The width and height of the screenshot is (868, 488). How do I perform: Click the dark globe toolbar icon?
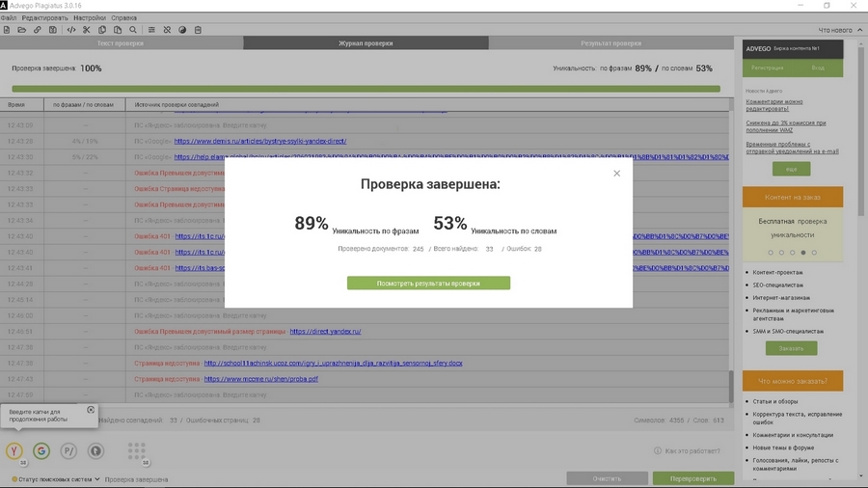coord(182,30)
